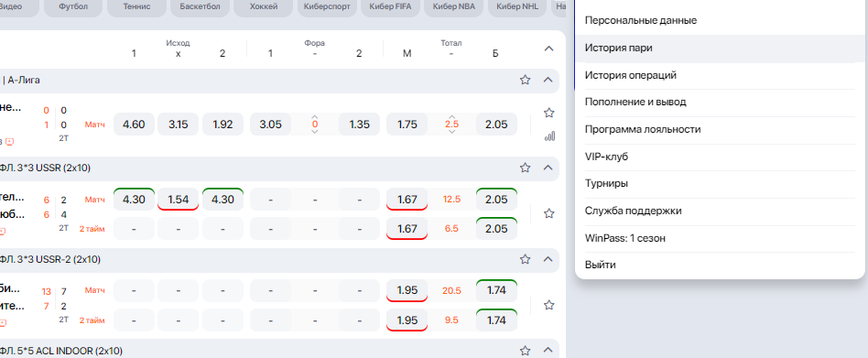The height and width of the screenshot is (358, 868).
Task: Collapse the ФЛ. 3*3 USSR (2x10) section
Action: point(548,168)
